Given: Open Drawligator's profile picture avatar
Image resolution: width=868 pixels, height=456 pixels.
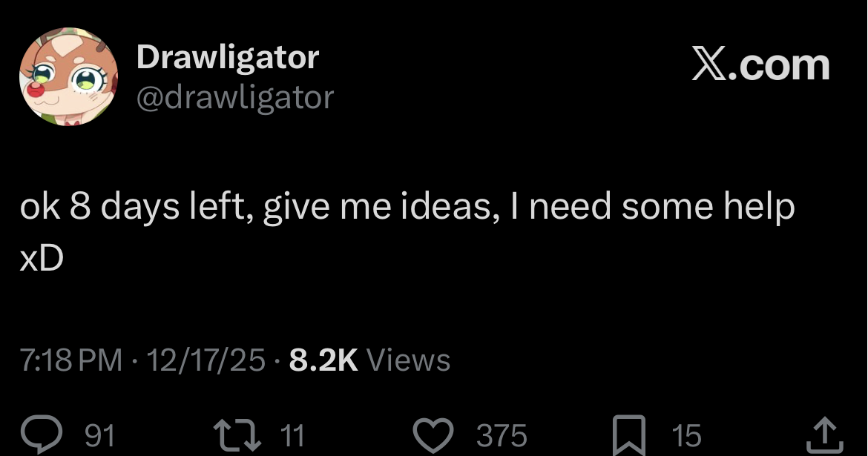Looking at the screenshot, I should (x=68, y=76).
